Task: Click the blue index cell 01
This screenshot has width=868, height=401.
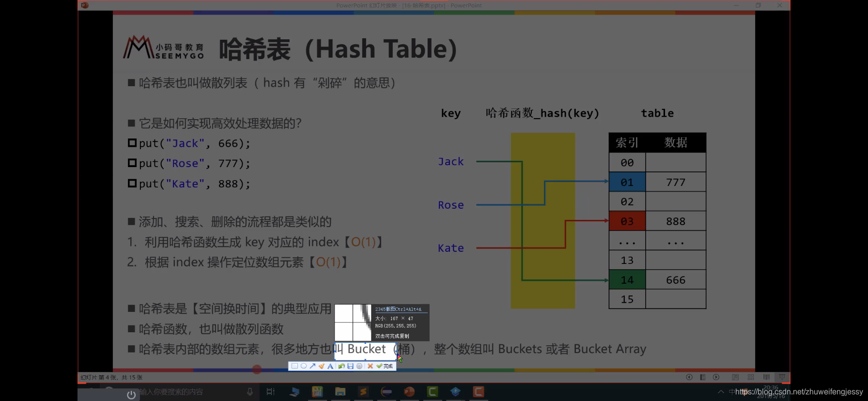Action: point(627,182)
